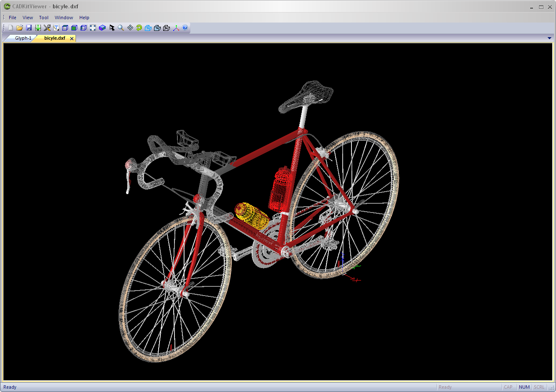The height and width of the screenshot is (392, 556).
Task: Activate the rotate view tool
Action: tap(139, 28)
